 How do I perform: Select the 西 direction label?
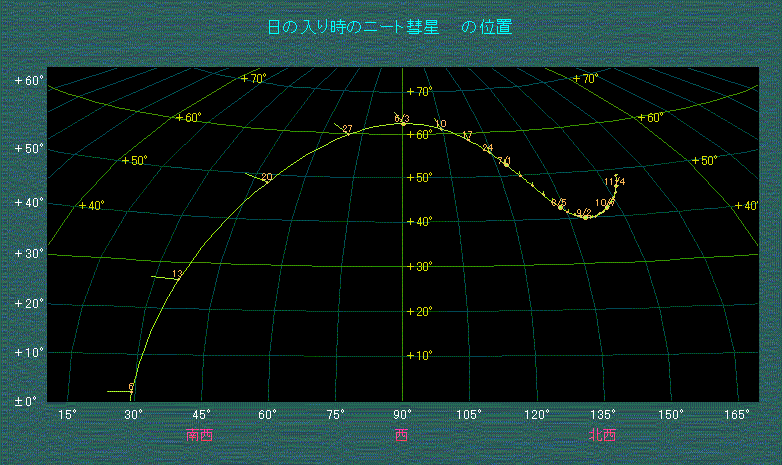(401, 435)
